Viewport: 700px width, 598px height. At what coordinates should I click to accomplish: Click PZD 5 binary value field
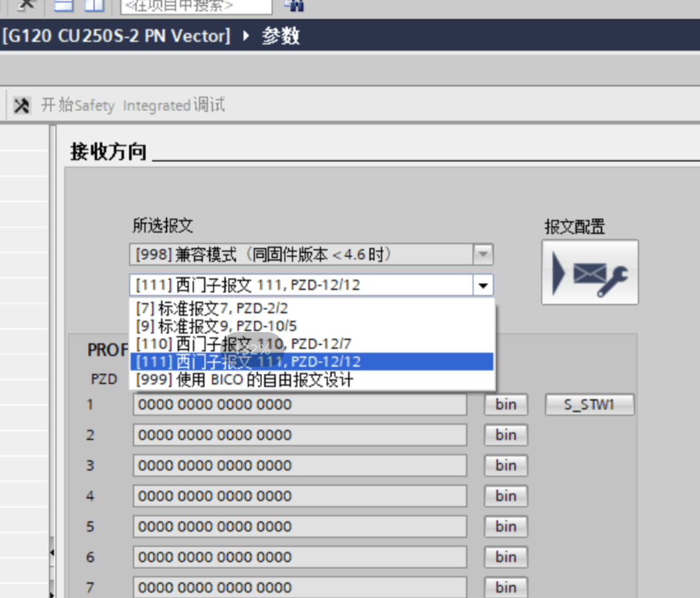point(300,527)
